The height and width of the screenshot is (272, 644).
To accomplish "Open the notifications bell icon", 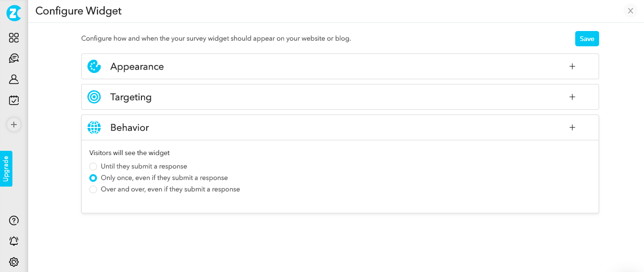I will tap(14, 241).
